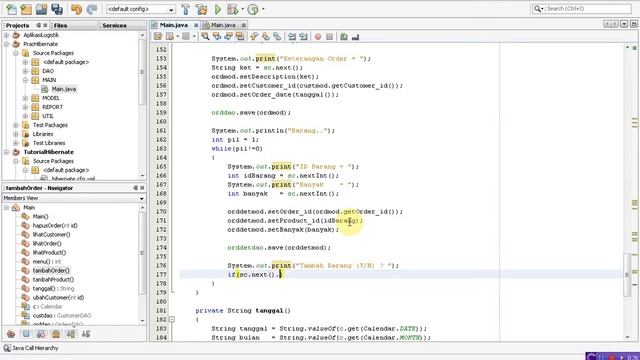640x360 pixels.
Task: Go to the next bookmark
Action: (266, 37)
